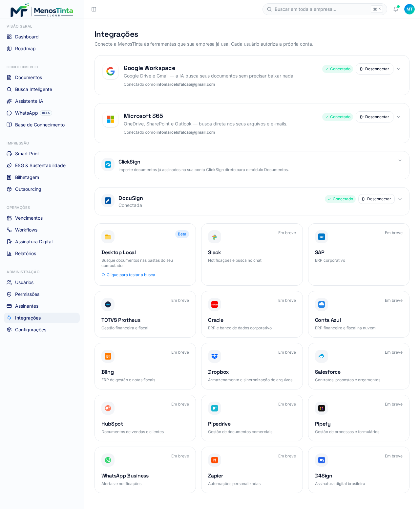Click the Pipefy card icon
420x509 pixels.
pos(322,408)
